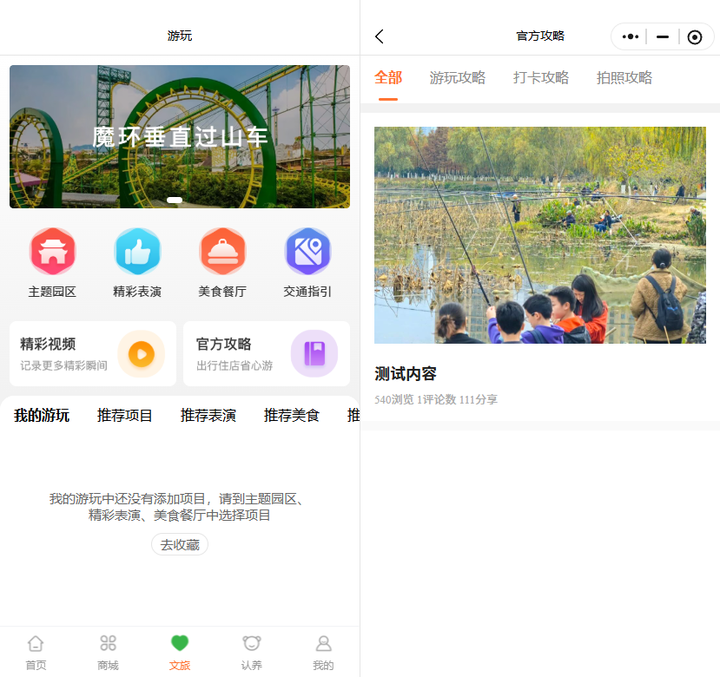Switch to the 游玩攻略 tab
The image size is (720, 677).
(457, 78)
